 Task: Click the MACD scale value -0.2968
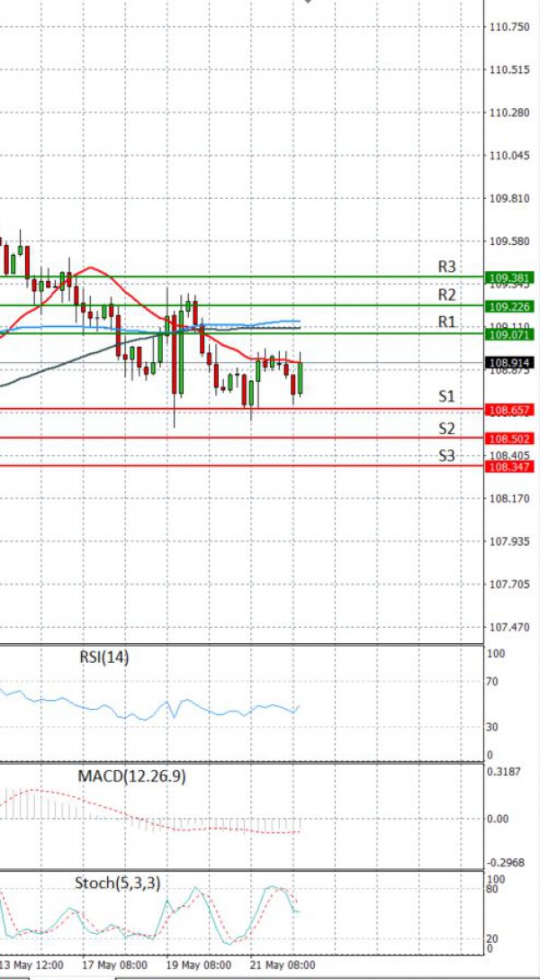[505, 863]
